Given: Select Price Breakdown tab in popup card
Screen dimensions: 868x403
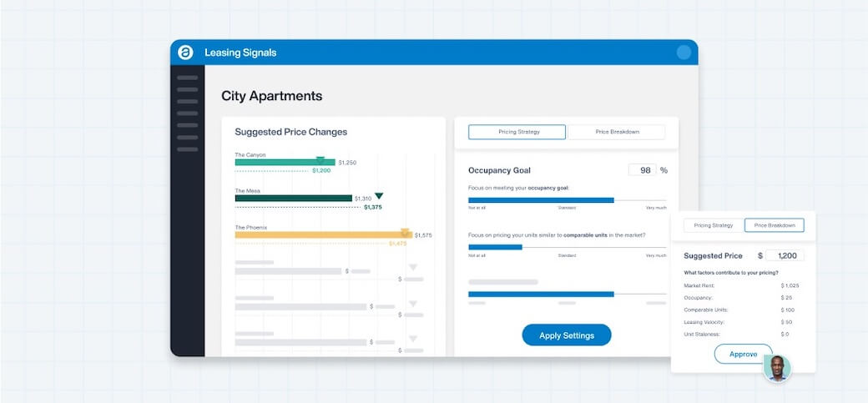Looking at the screenshot, I should coord(775,225).
